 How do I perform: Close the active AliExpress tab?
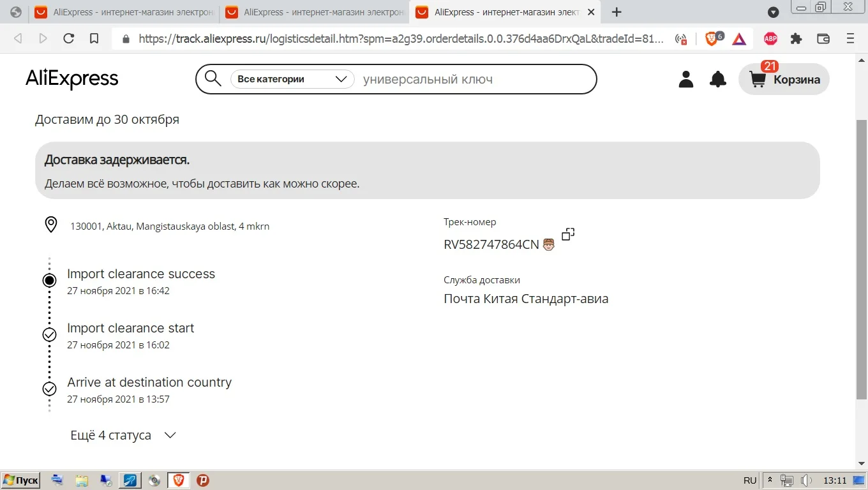(x=590, y=12)
